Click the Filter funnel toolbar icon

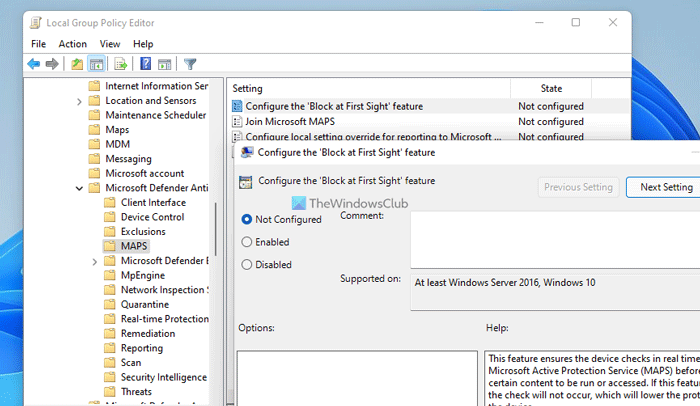pyautogui.click(x=190, y=64)
